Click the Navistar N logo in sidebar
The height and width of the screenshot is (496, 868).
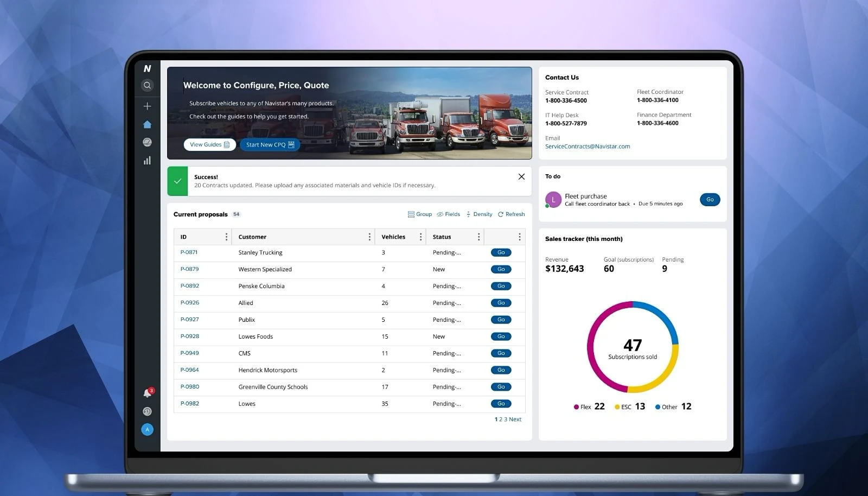pyautogui.click(x=147, y=68)
